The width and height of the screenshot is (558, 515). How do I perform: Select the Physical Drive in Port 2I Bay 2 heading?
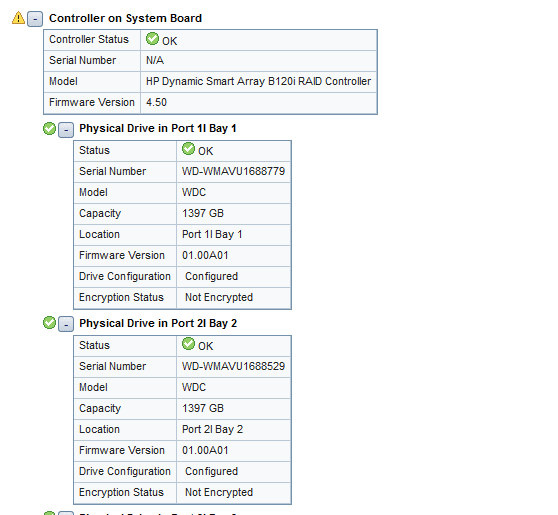(158, 323)
